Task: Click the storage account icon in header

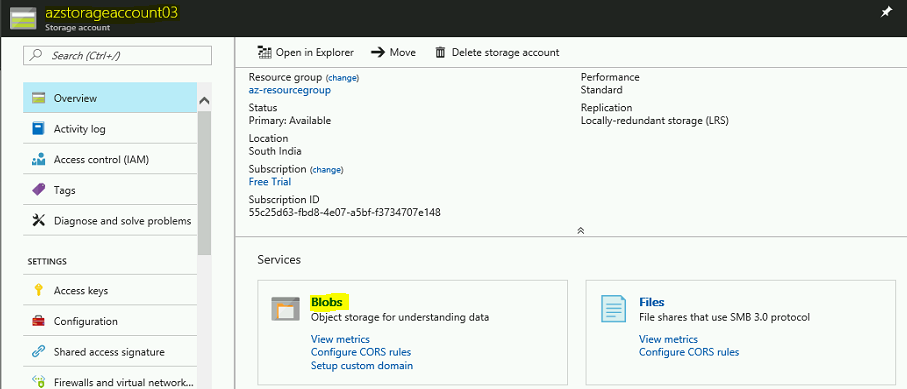Action: click(23, 18)
